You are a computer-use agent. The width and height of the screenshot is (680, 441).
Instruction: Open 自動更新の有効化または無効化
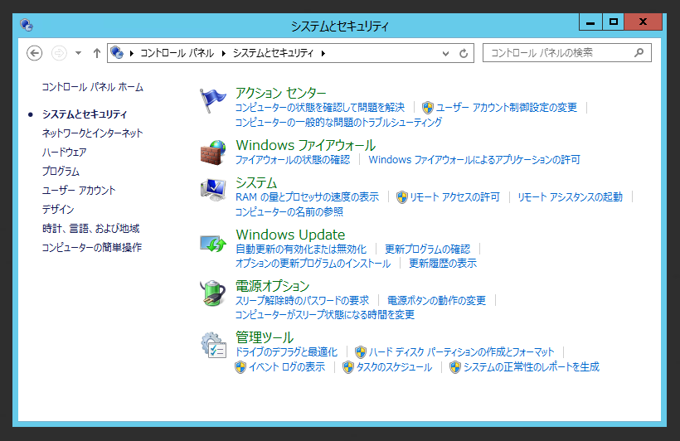pyautogui.click(x=301, y=249)
